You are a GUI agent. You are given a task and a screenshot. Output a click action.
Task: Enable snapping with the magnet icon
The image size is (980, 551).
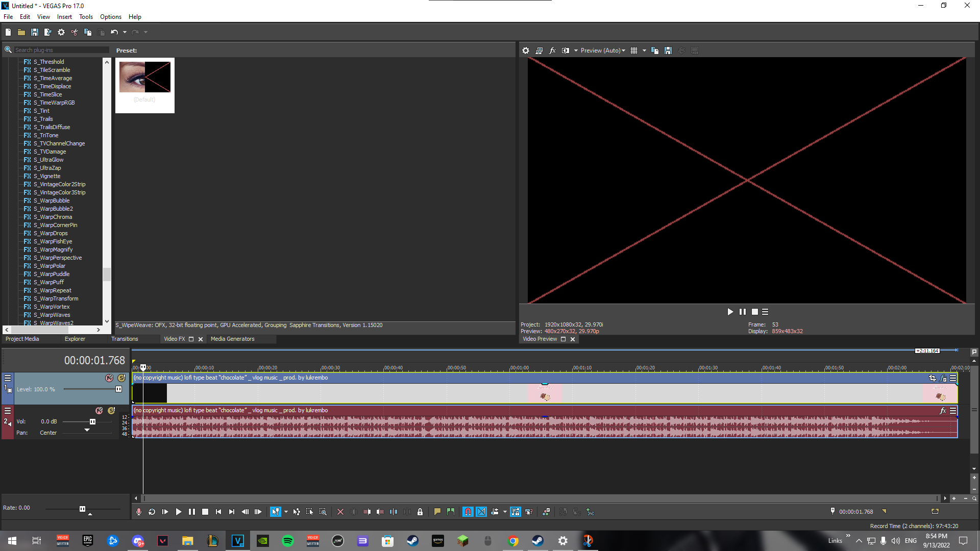point(468,512)
